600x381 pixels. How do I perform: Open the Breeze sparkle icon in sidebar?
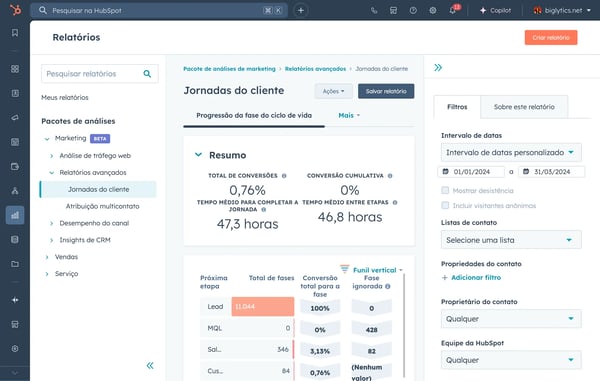pyautogui.click(x=15, y=300)
